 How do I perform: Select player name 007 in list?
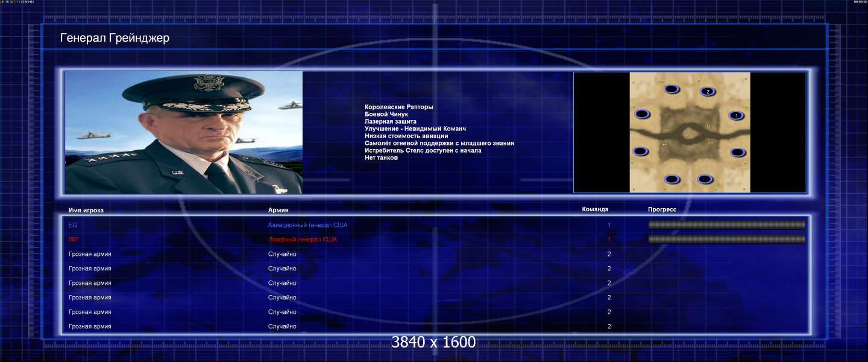click(x=74, y=240)
